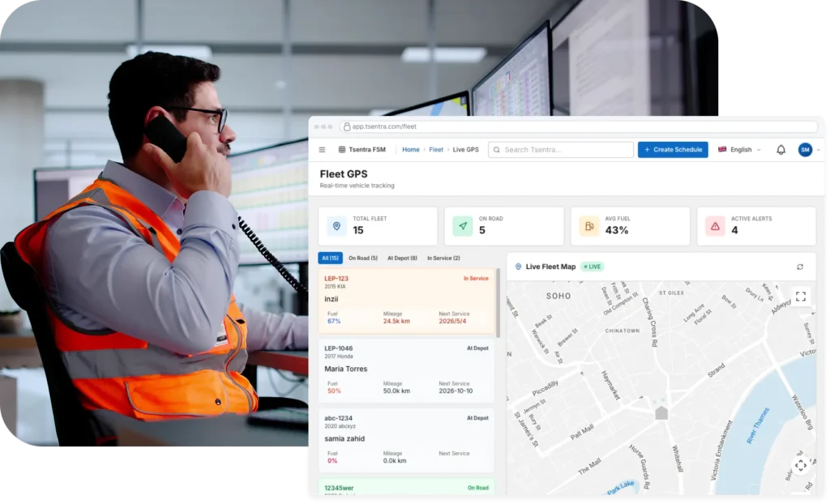
Task: Click the 24.5k km mileage value
Action: [396, 322]
